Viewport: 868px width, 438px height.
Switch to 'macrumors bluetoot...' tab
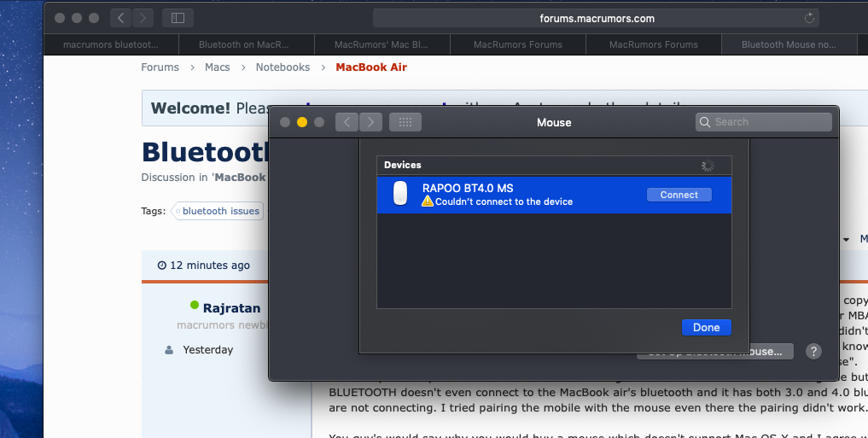click(111, 44)
